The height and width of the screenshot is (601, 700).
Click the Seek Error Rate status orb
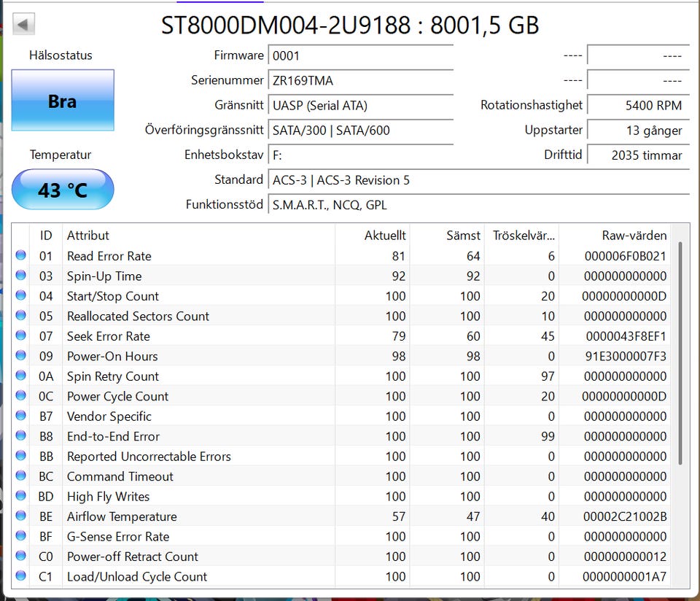click(x=21, y=336)
